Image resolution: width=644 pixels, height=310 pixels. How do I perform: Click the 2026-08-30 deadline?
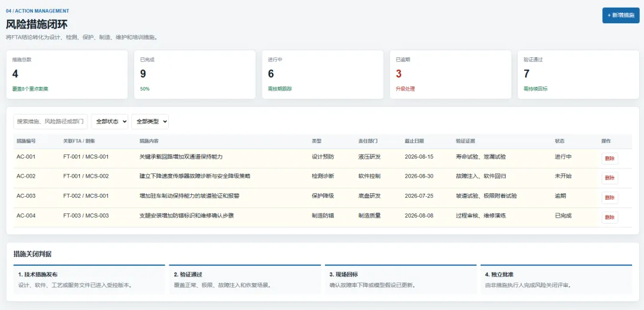(x=419, y=176)
